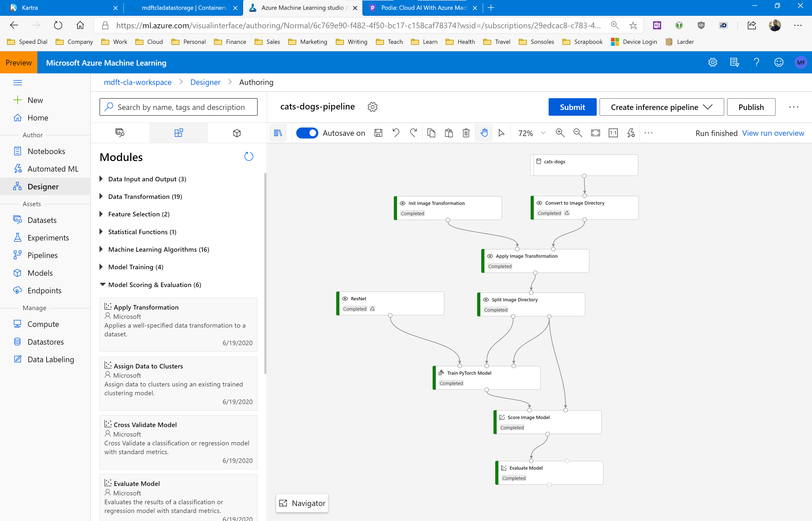Select the pointer select tool

(x=501, y=133)
